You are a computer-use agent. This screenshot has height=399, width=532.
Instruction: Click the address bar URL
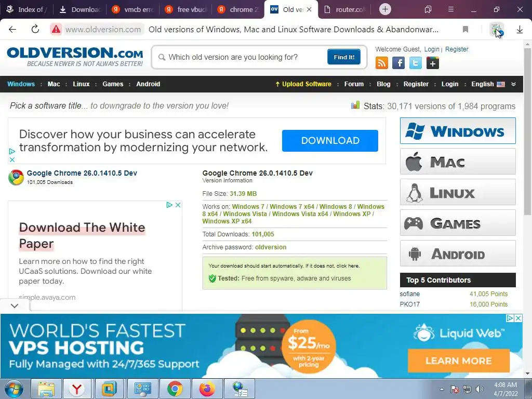[103, 30]
